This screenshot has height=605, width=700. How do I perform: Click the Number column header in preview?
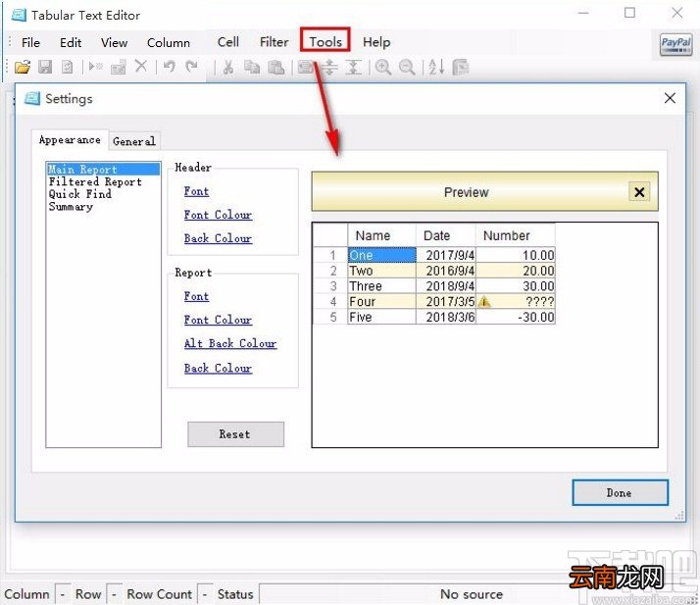(x=515, y=235)
